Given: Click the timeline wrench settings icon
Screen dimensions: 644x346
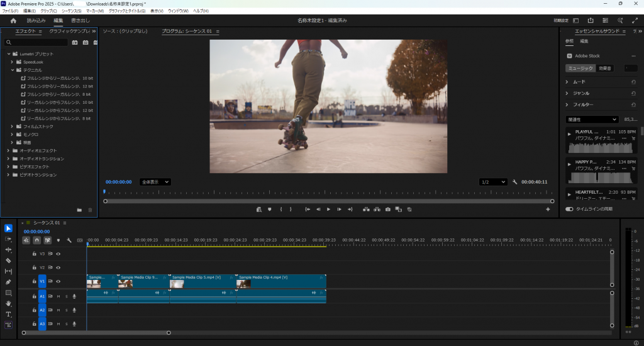Looking at the screenshot, I should 69,240.
